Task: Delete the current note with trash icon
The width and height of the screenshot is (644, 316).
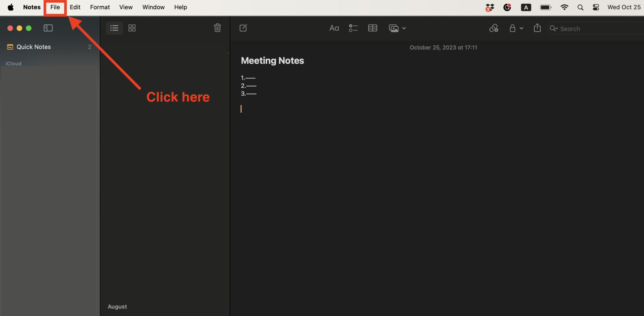Action: 217,28
